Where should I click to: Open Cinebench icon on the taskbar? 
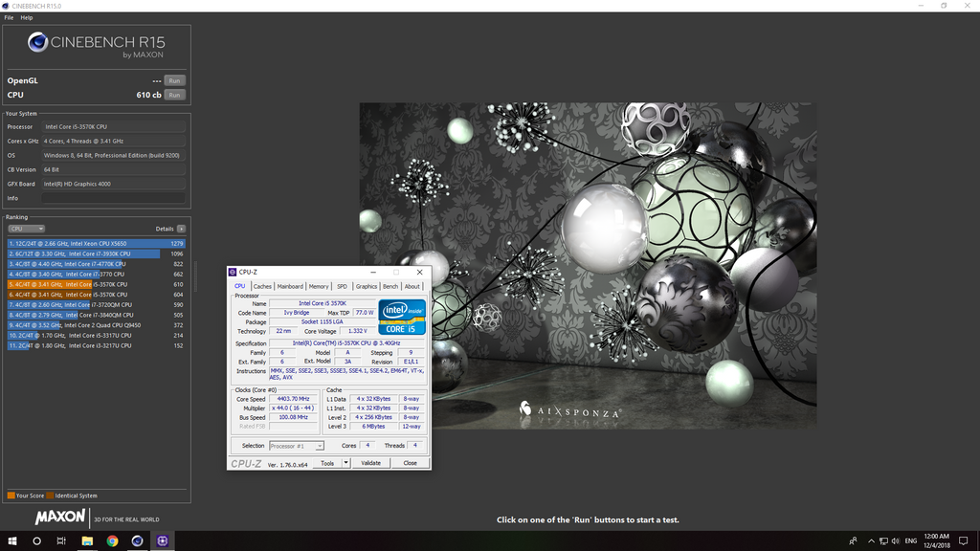[137, 541]
